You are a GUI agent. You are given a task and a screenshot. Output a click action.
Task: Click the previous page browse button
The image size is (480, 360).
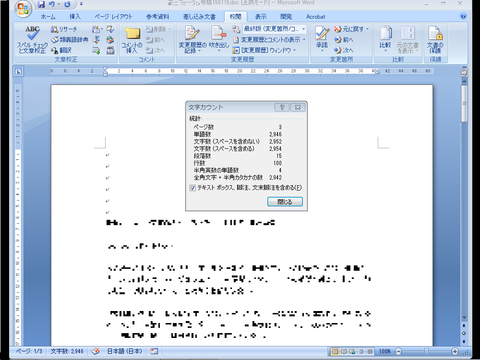click(464, 325)
